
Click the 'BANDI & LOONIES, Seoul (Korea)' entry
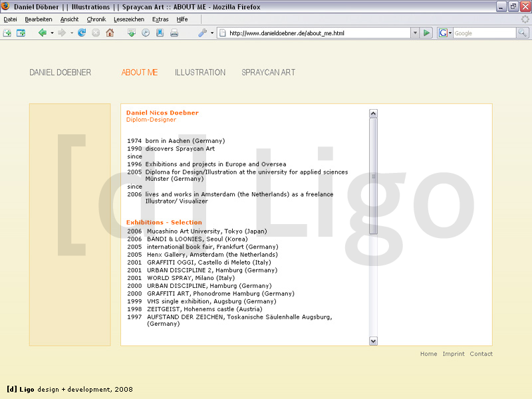198,239
